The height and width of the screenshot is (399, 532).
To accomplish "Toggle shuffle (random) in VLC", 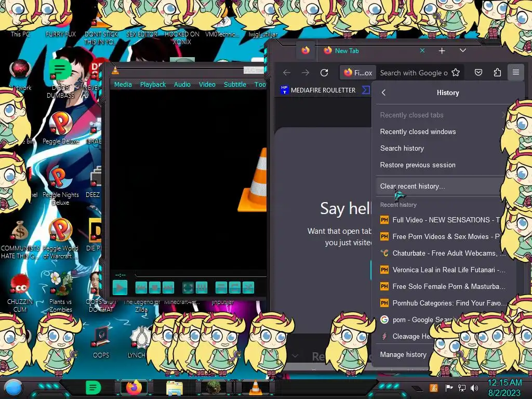I will (x=248, y=288).
